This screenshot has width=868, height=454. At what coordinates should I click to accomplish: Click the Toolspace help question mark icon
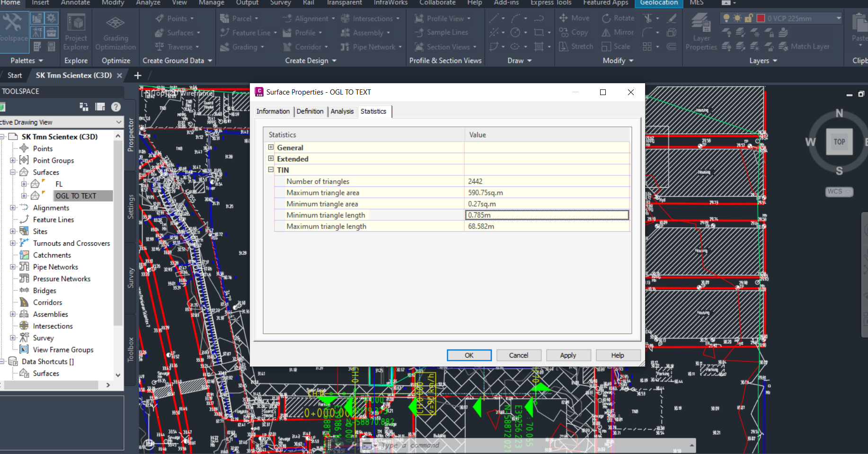(116, 107)
